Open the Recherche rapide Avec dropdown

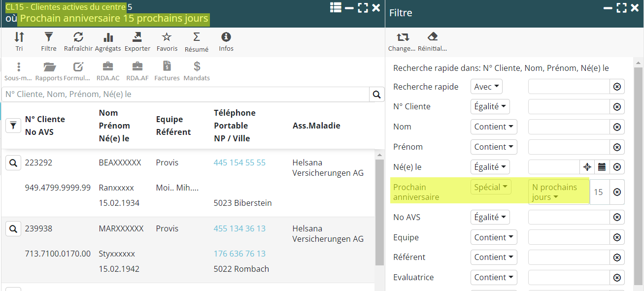486,87
